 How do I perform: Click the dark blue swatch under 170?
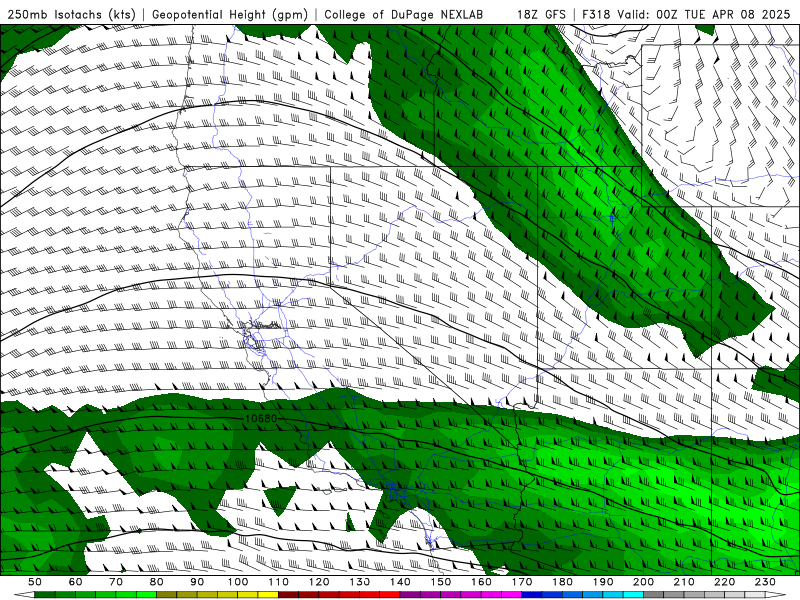pyautogui.click(x=532, y=595)
